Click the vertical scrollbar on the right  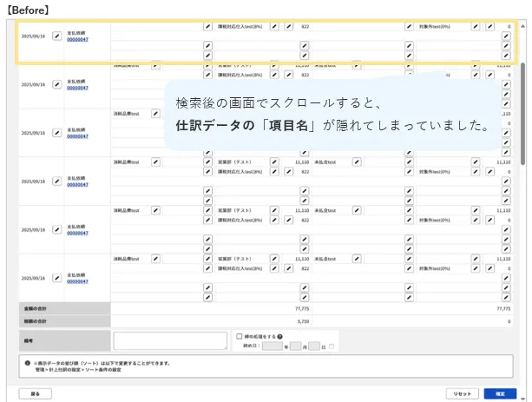[522, 113]
